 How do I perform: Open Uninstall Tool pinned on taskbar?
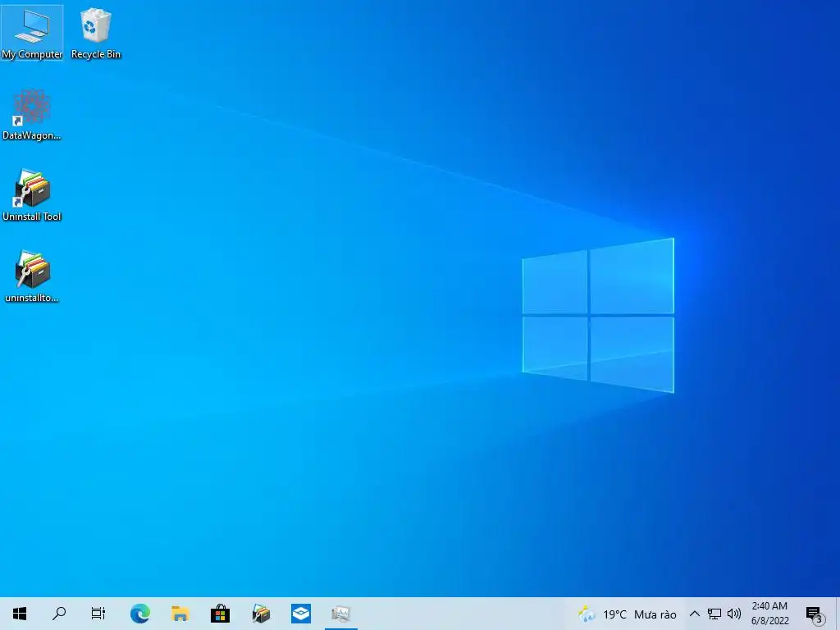click(261, 614)
